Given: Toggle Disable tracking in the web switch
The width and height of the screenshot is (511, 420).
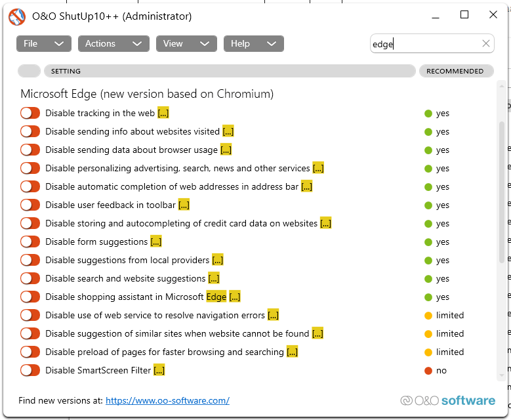Looking at the screenshot, I should [x=30, y=114].
